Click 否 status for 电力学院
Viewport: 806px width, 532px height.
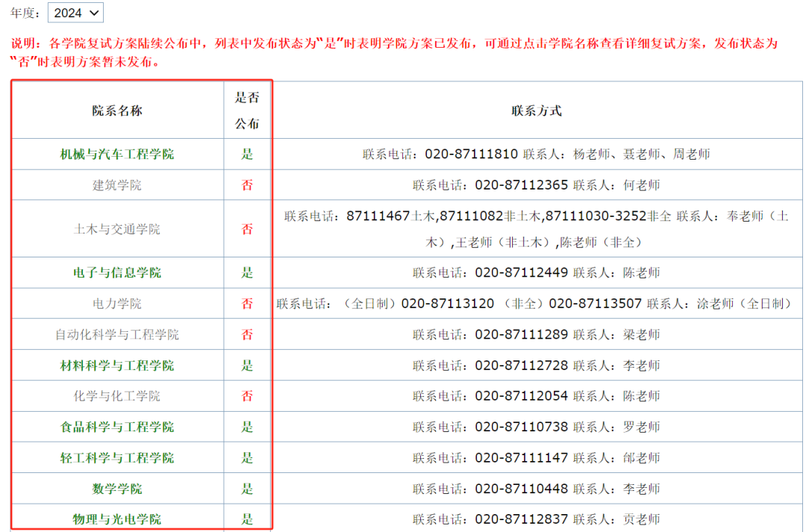247,303
